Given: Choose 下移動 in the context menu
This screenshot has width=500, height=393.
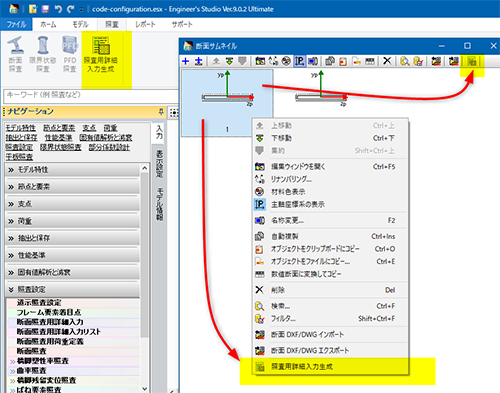Looking at the screenshot, I should coord(330,138).
